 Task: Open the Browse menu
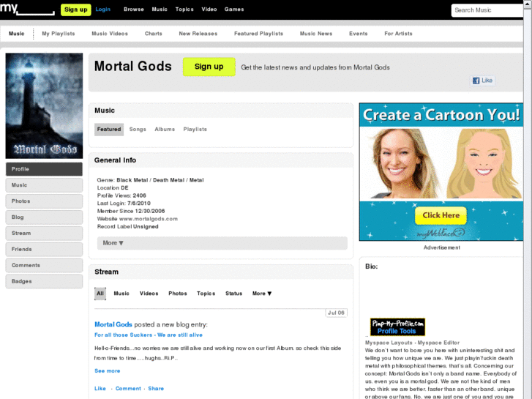pyautogui.click(x=134, y=10)
